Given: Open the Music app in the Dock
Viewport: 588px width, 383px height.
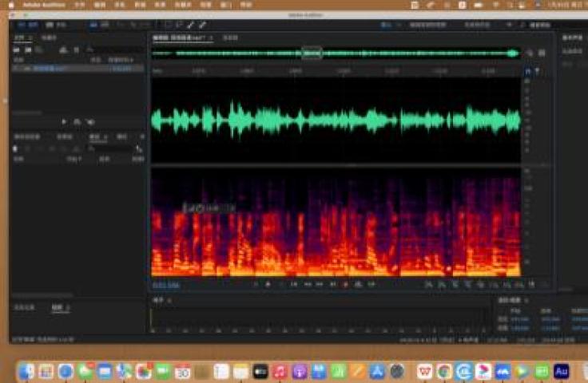Looking at the screenshot, I should coord(280,371).
